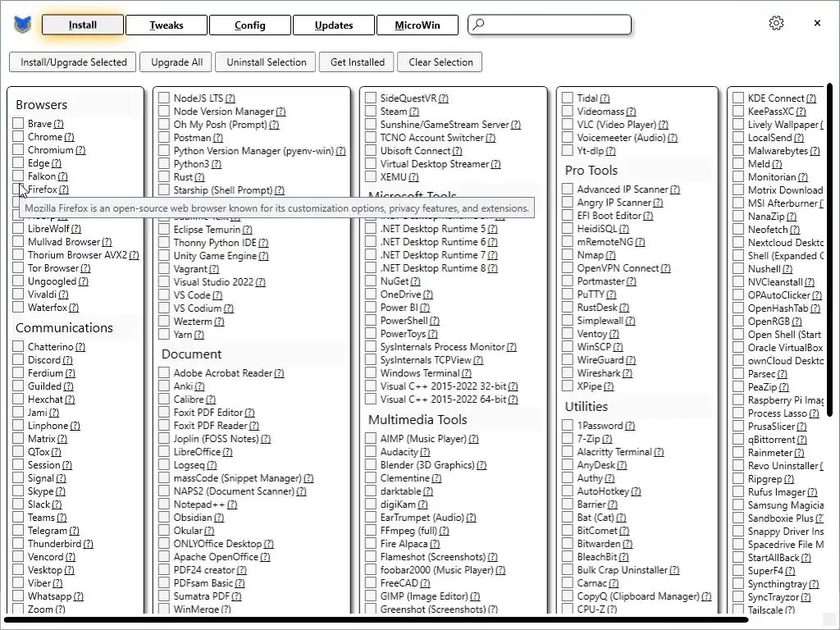Click the Upgrade All button

click(176, 62)
